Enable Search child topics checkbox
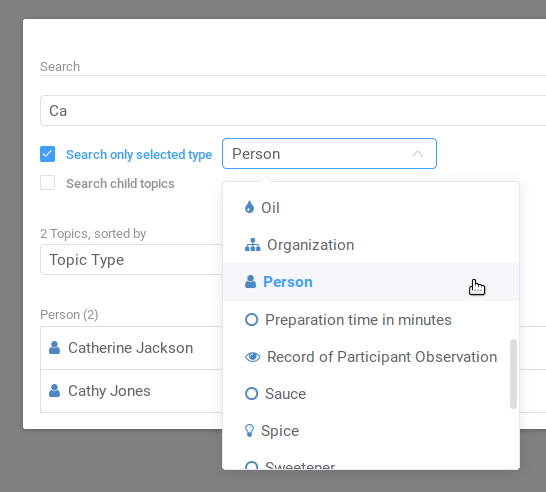The height and width of the screenshot is (492, 546). [x=47, y=183]
